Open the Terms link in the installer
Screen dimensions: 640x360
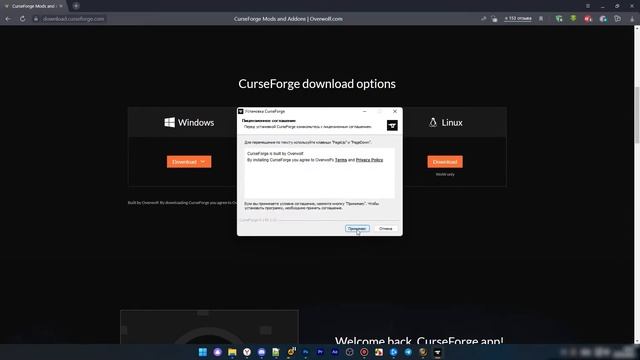(341, 160)
